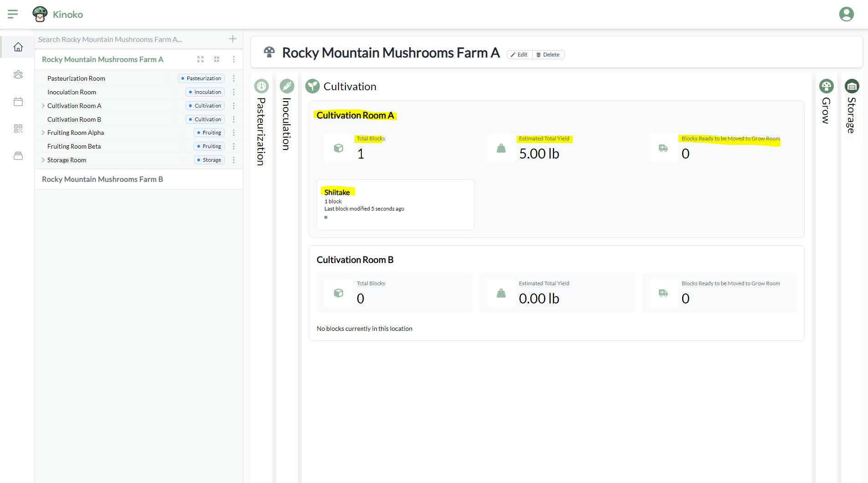Open the hamburger navigation menu
The image size is (868, 483).
pyautogui.click(x=13, y=14)
